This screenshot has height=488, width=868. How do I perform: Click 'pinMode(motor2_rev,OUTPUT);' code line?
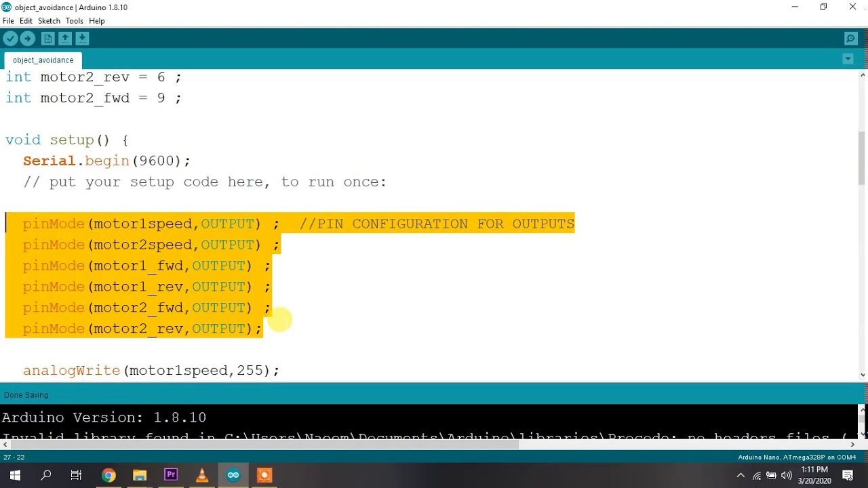click(x=142, y=329)
